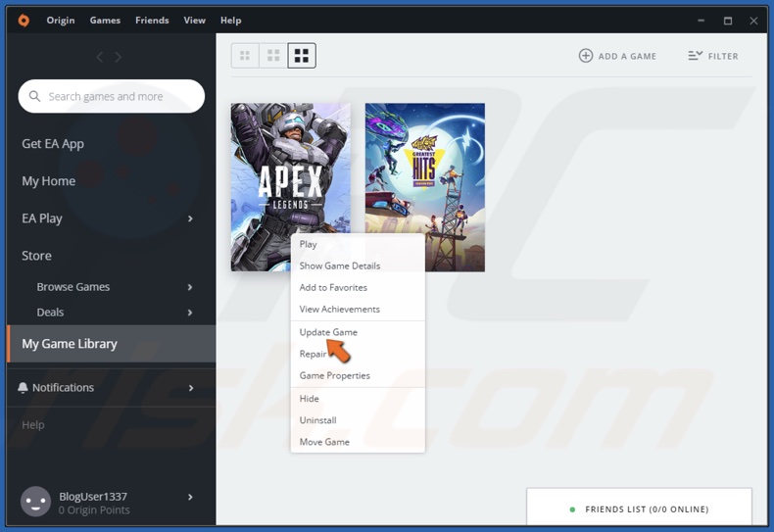This screenshot has height=532, width=774.
Task: Click the search games input field
Action: [112, 96]
